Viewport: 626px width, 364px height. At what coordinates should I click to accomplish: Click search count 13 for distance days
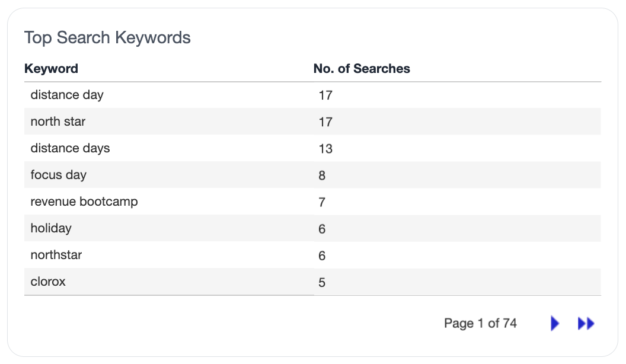tap(325, 149)
